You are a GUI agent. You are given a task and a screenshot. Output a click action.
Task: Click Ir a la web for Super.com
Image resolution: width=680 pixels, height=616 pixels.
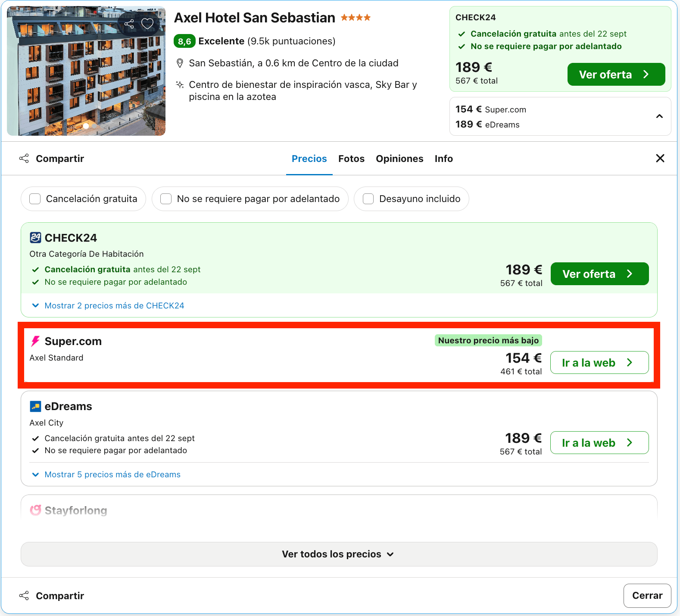(599, 363)
